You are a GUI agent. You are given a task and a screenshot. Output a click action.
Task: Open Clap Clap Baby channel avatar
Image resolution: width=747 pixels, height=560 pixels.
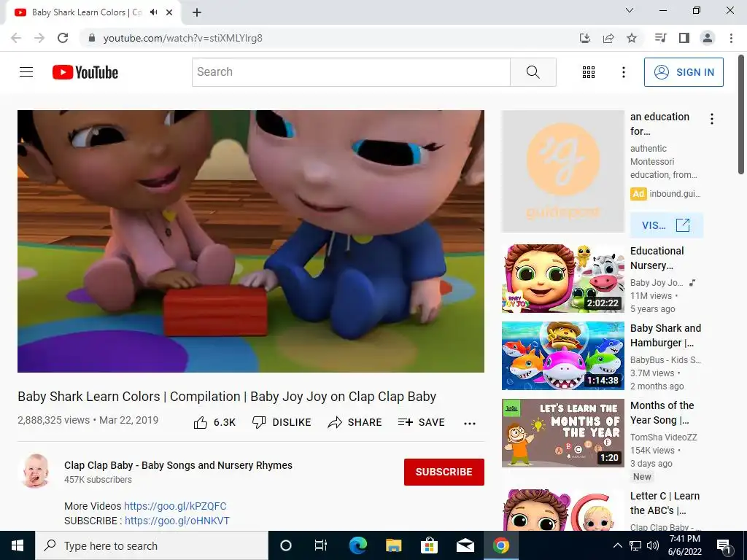(x=36, y=472)
